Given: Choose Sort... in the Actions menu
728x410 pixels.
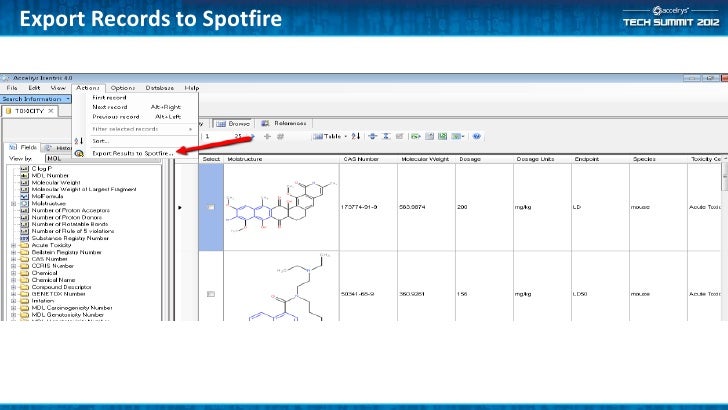Looking at the screenshot, I should point(136,141).
